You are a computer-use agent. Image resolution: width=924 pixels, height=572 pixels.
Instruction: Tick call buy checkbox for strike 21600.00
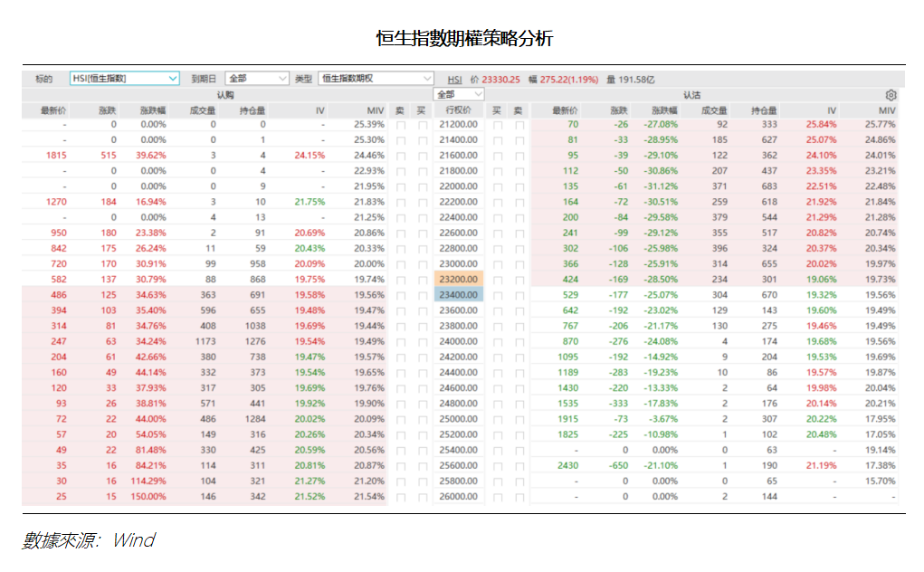coord(423,156)
